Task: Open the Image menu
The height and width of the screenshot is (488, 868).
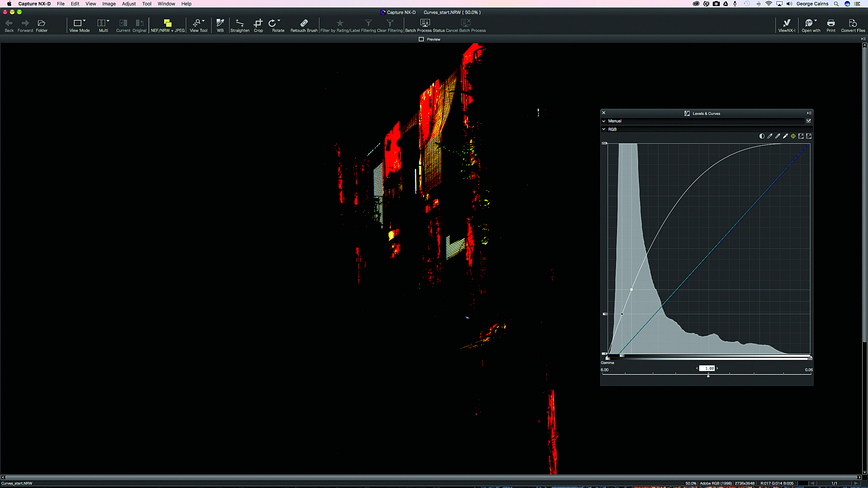Action: [109, 4]
